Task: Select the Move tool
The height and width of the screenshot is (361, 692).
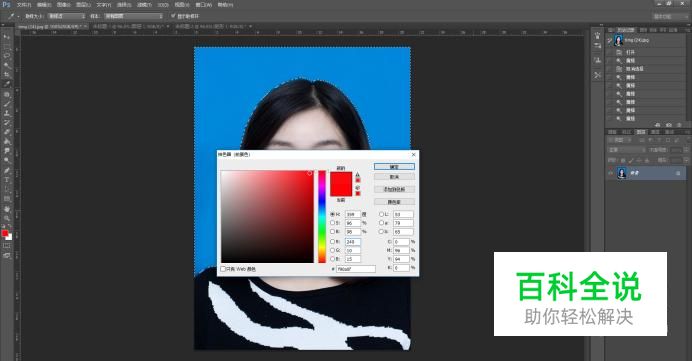Action: [7, 37]
